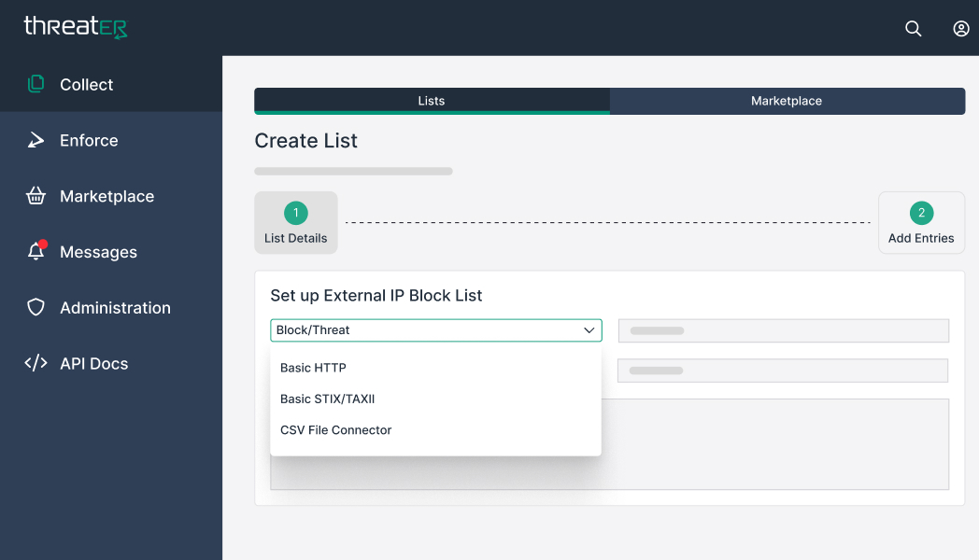Select step 1 List Details
Image resolution: width=979 pixels, height=560 pixels.
click(296, 223)
